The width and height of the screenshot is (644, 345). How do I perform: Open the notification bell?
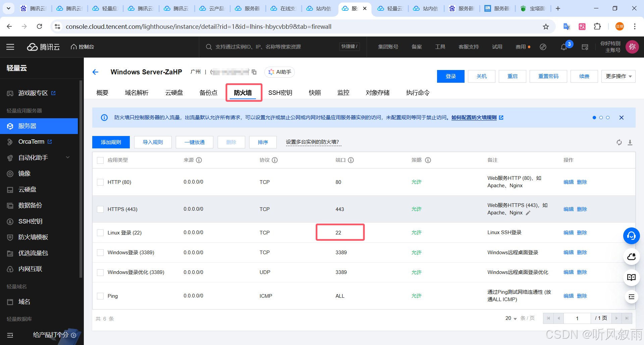(x=564, y=47)
